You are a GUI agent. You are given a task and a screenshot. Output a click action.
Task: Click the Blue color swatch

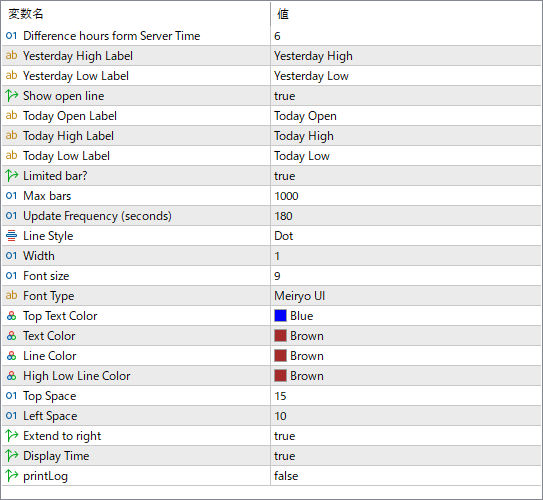coord(280,316)
